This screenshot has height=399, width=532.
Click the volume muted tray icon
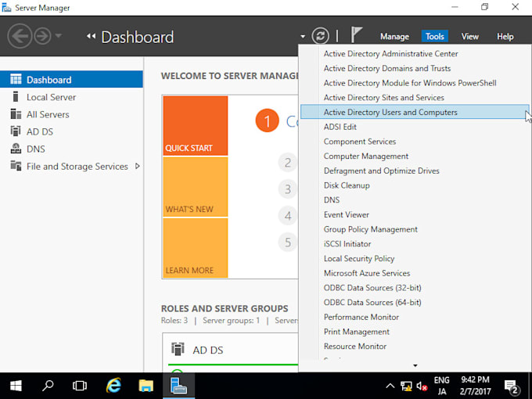(422, 386)
